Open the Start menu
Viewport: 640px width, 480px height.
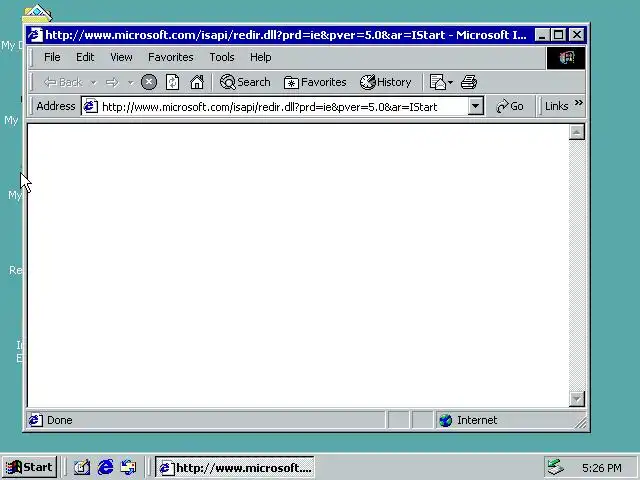[x=29, y=467]
